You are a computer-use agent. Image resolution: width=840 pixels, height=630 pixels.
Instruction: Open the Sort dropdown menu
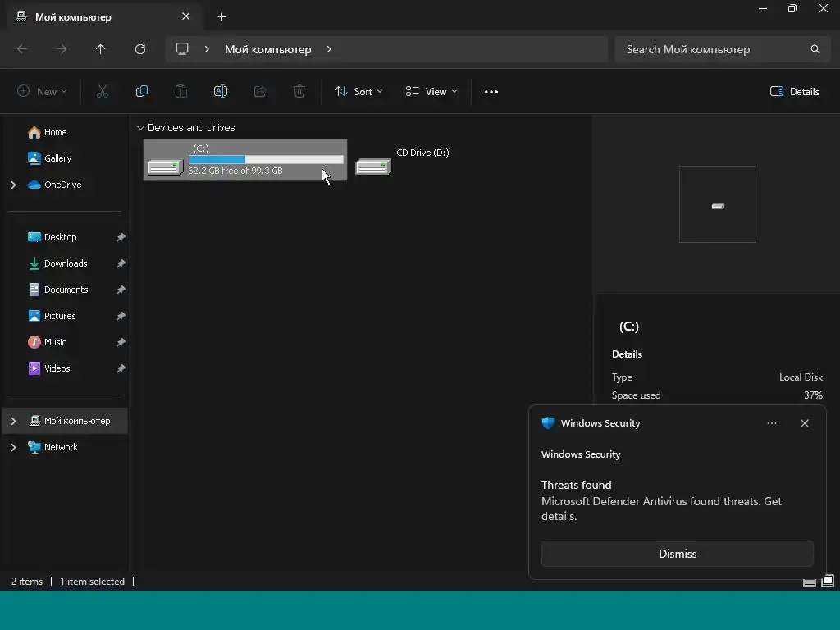(x=358, y=92)
